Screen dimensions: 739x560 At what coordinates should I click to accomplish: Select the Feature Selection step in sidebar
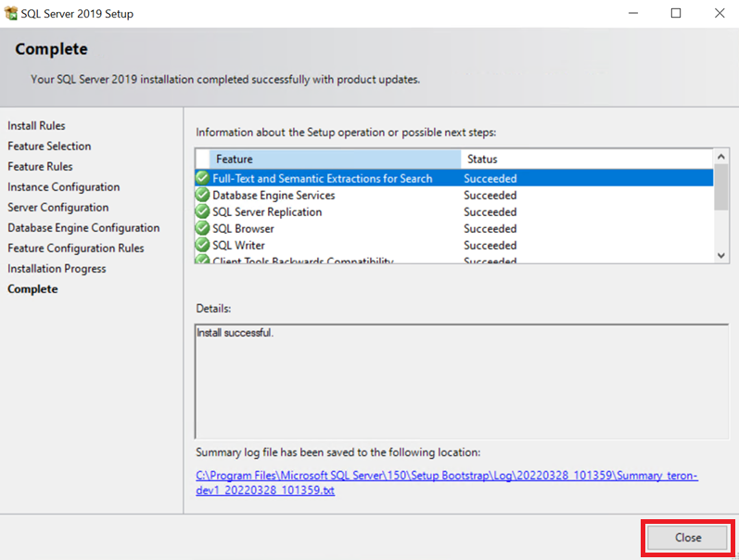[x=49, y=146]
